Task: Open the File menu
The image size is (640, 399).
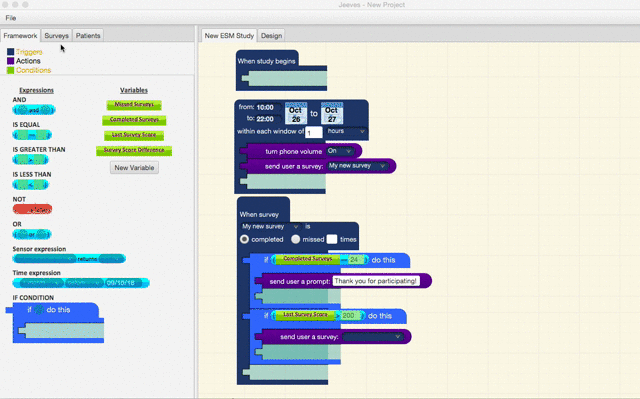Action: 11,18
